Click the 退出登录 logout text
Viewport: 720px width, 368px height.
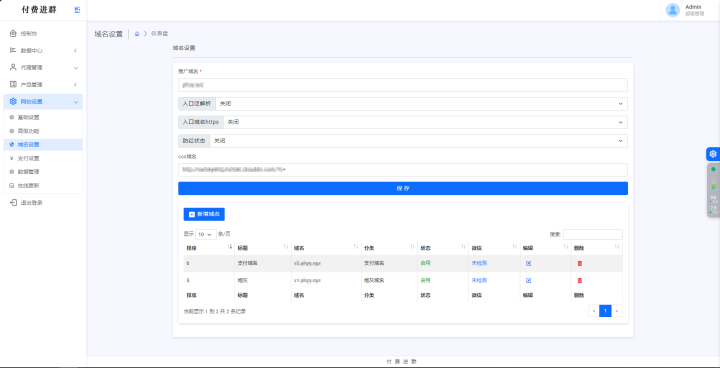click(31, 203)
